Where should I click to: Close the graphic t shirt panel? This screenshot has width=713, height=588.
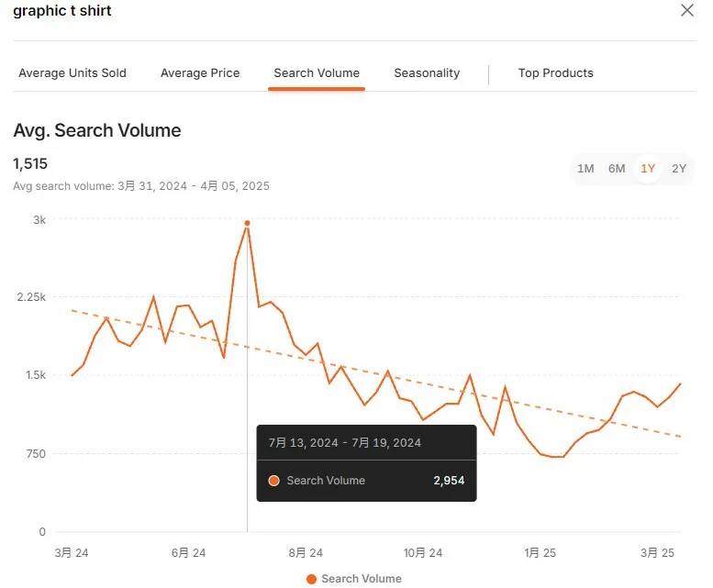[x=686, y=11]
